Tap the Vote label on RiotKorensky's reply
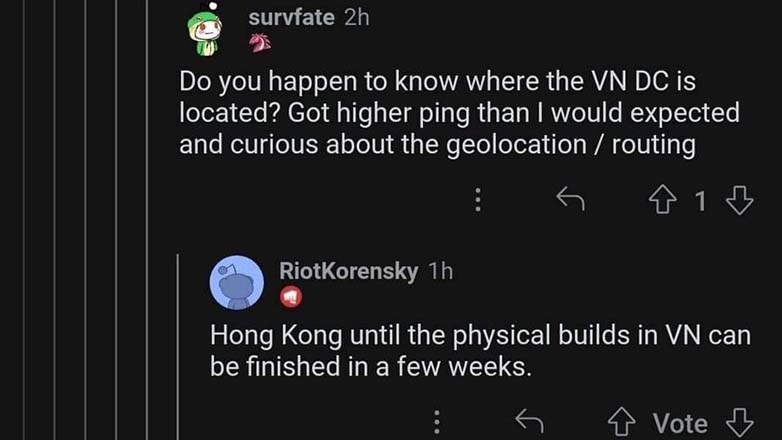The width and height of the screenshot is (782, 440). 680,424
